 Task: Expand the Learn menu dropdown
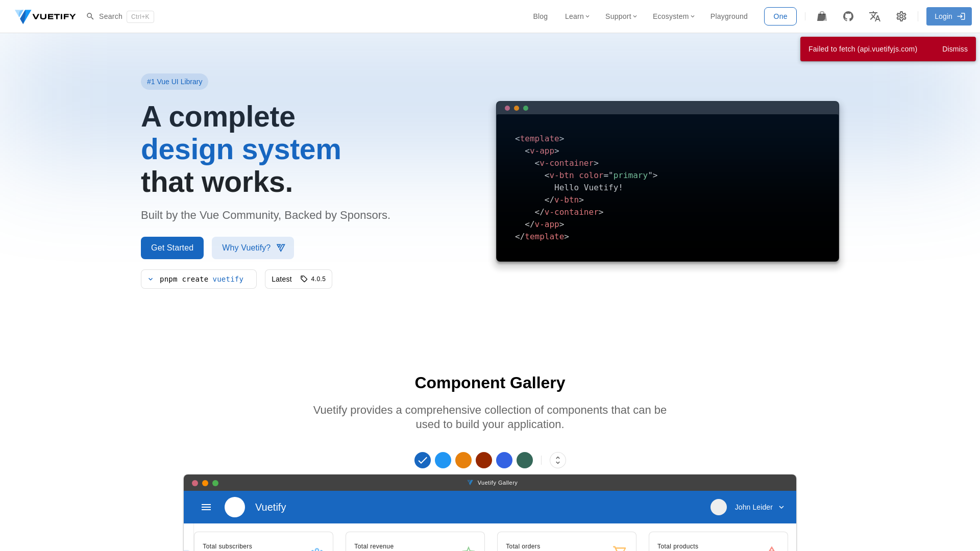point(577,16)
